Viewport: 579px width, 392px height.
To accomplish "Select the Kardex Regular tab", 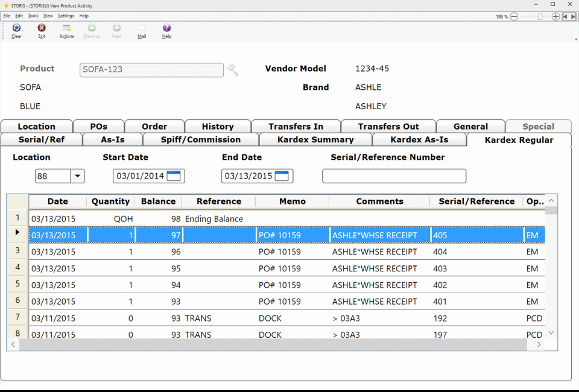I will pos(519,140).
